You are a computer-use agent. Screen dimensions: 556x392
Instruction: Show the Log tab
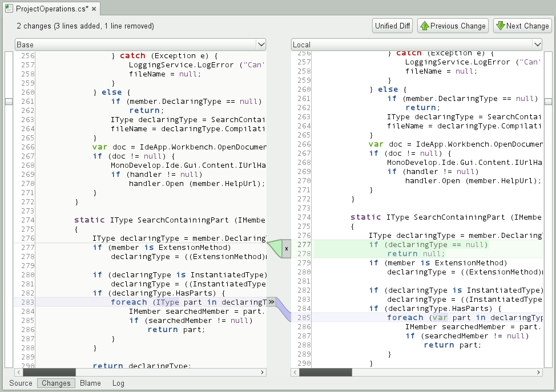pyautogui.click(x=118, y=383)
